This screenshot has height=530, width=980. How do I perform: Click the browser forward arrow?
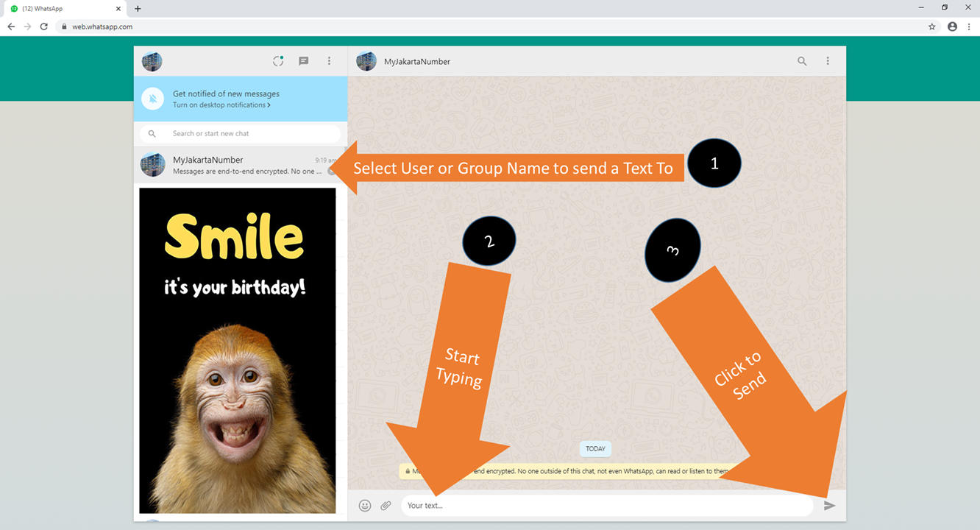pyautogui.click(x=27, y=26)
